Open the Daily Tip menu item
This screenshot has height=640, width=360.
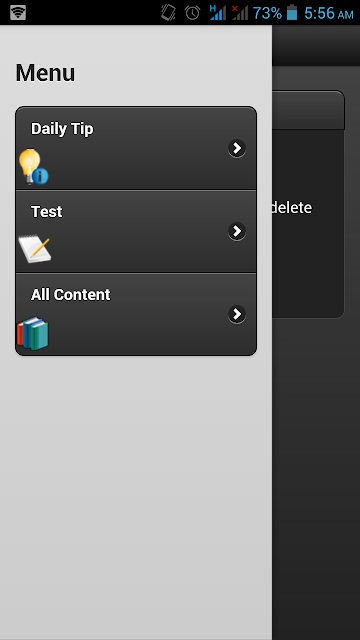coord(136,149)
